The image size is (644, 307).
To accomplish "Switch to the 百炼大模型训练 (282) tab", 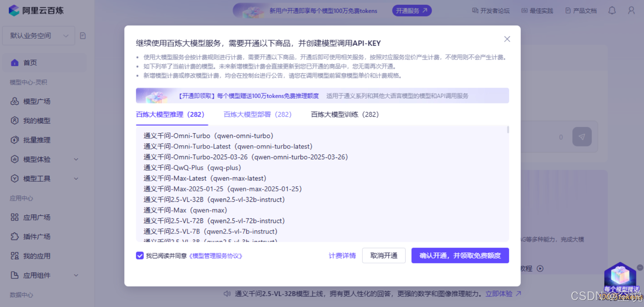I will coord(345,115).
